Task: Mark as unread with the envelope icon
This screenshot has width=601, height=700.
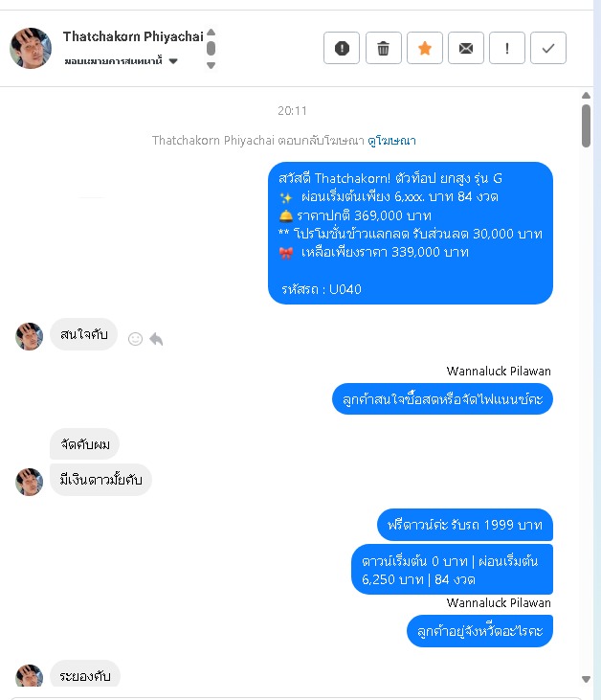Action: pyautogui.click(x=466, y=48)
